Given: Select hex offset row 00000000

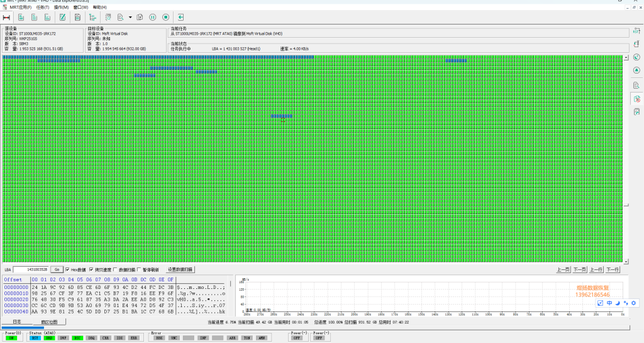Looking at the screenshot, I should click(16, 287).
